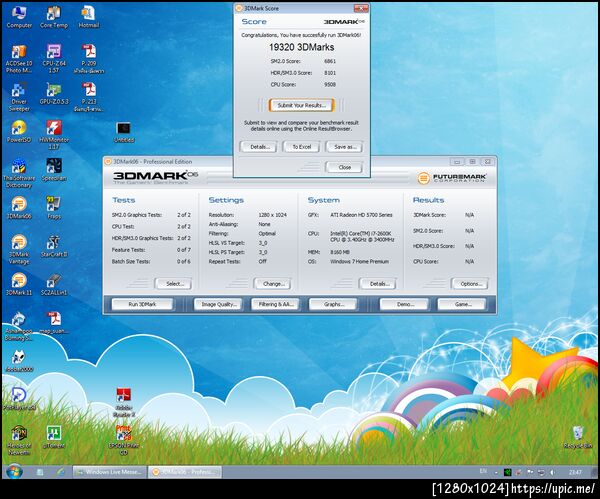Open Options under the Results panel
Viewport: 600px width, 499px height.
(x=470, y=284)
